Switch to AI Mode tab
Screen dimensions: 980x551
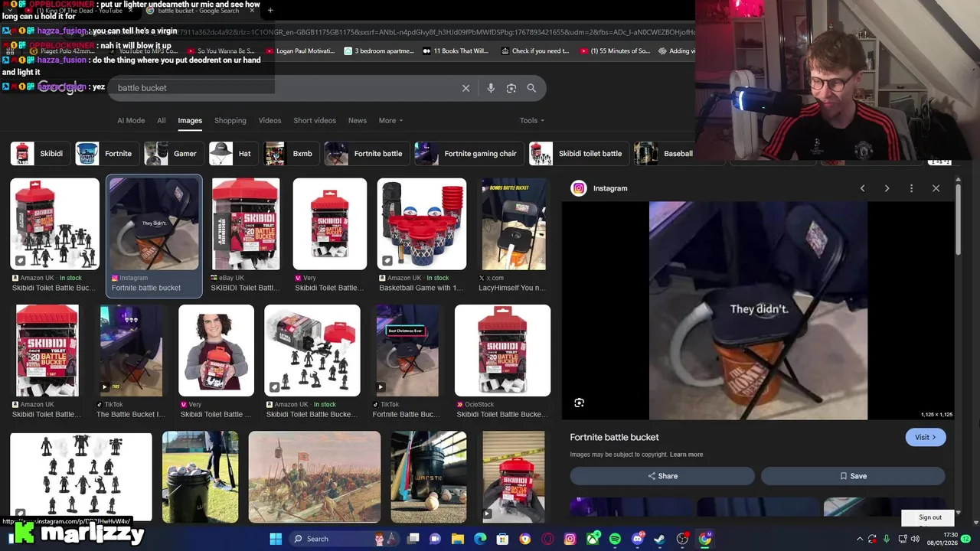(131, 120)
